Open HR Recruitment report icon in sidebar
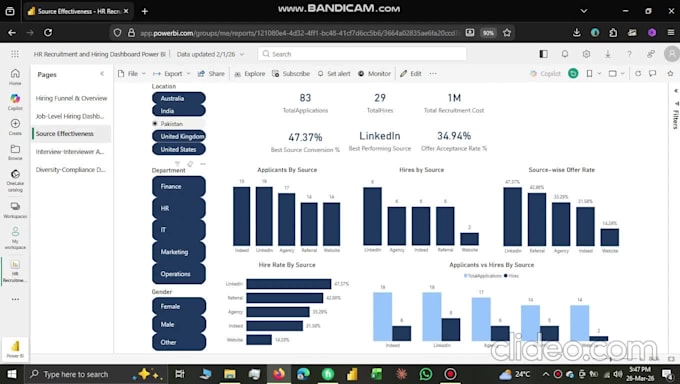 pos(15,270)
